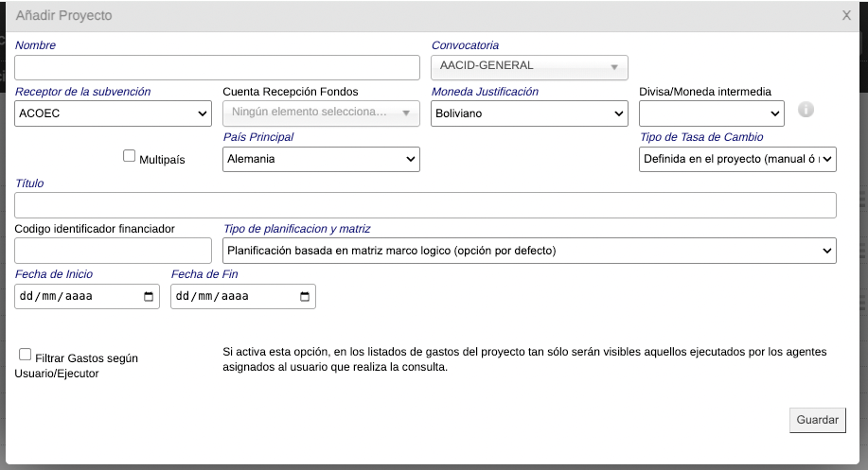Screen dimensions: 868x470
Task: Toggle Filtrar Gastos según Usuario/Ejecutor checkbox
Action: click(x=25, y=354)
